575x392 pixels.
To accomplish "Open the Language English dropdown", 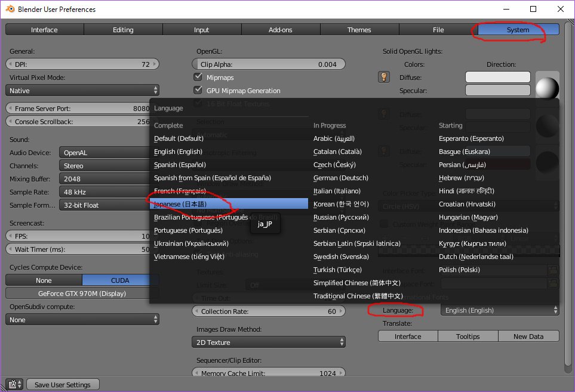I will point(500,310).
